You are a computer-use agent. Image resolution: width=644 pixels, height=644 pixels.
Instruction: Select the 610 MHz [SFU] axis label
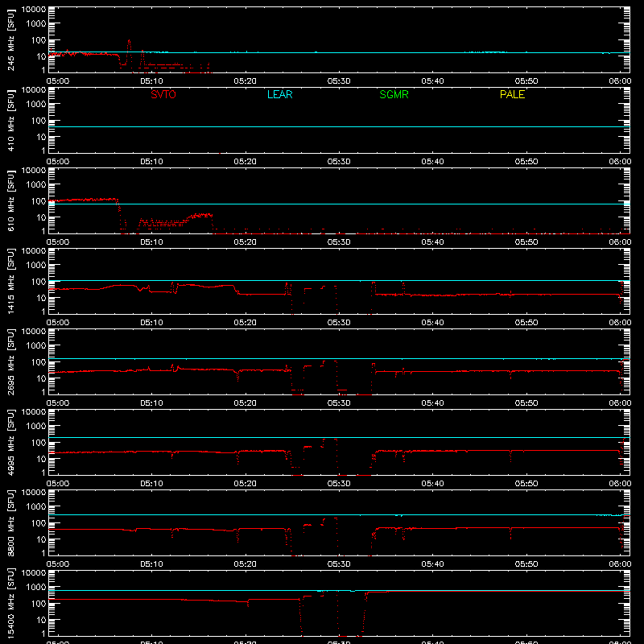(10, 200)
